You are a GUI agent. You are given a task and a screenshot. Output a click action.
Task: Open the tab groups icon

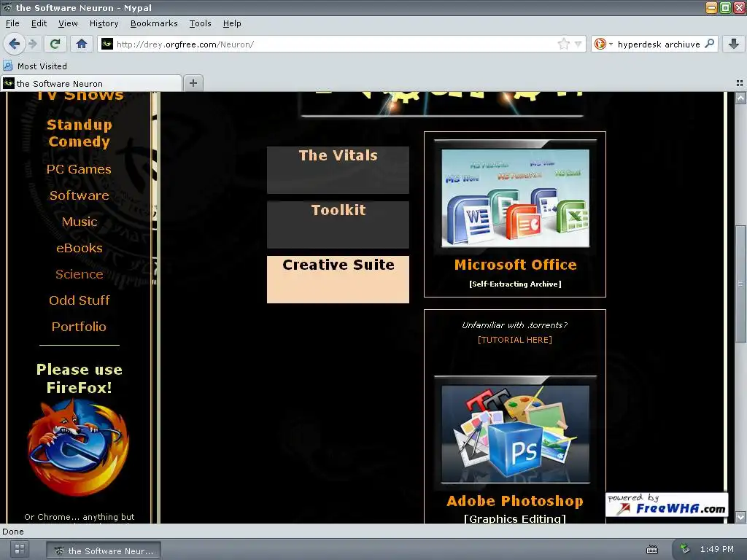click(x=740, y=83)
